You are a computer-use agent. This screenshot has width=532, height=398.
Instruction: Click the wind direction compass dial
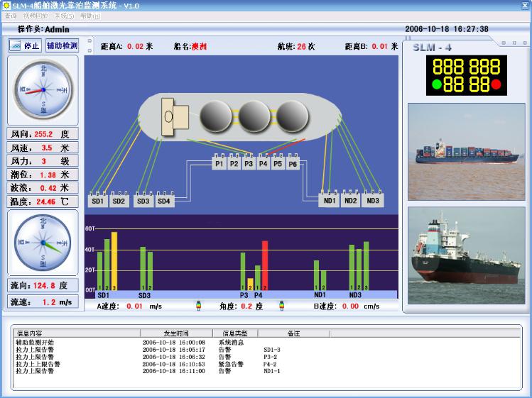click(x=39, y=91)
